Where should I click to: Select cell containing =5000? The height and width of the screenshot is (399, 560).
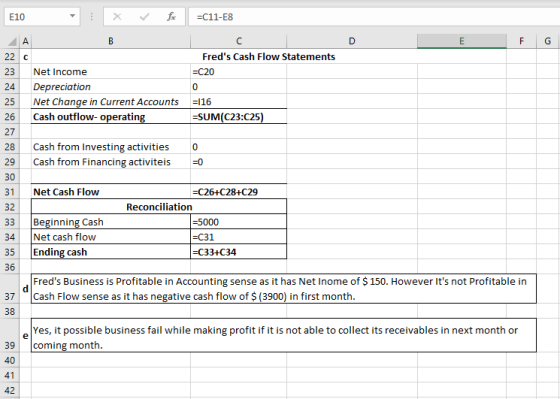click(x=239, y=222)
